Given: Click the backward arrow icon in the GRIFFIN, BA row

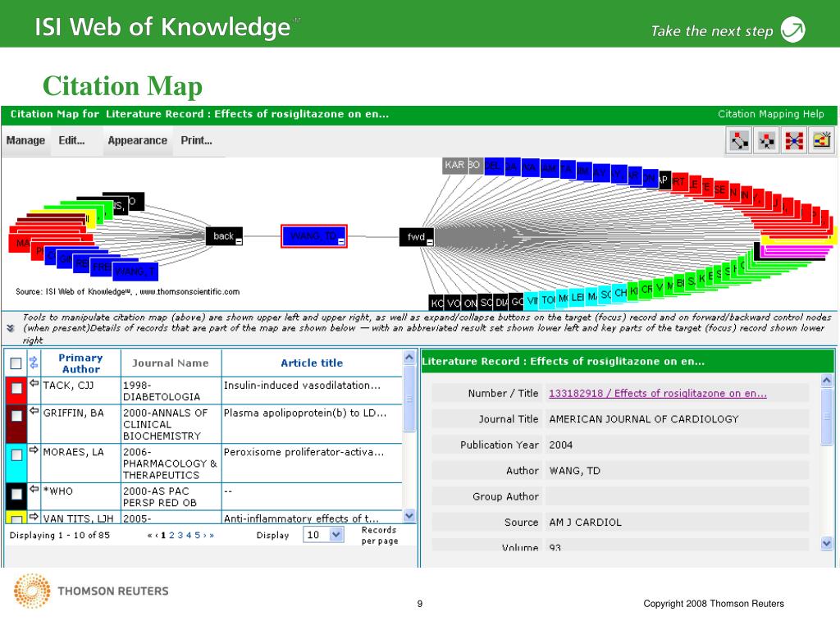Looking at the screenshot, I should point(34,411).
